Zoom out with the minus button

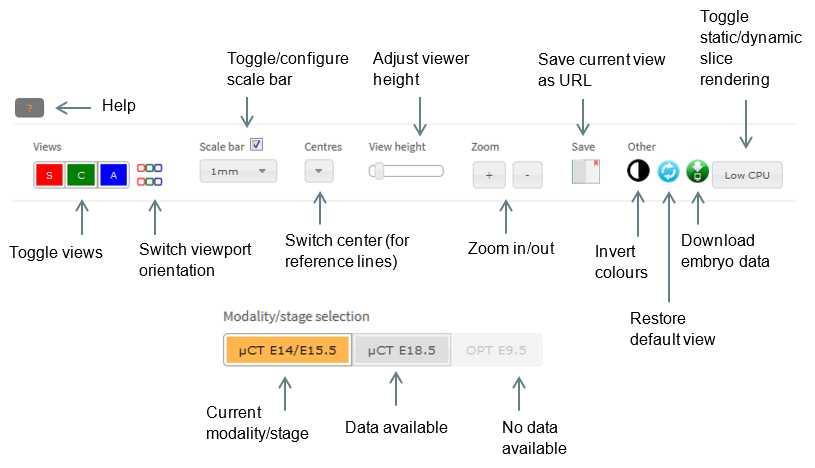click(x=528, y=175)
